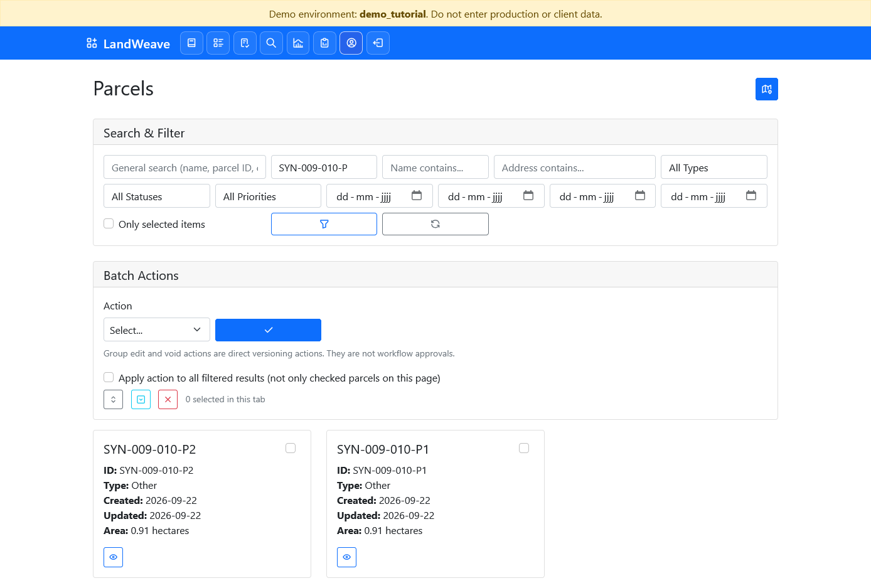Click the logout arrow nav icon
Viewport: 871px width, 588px height.
[378, 43]
